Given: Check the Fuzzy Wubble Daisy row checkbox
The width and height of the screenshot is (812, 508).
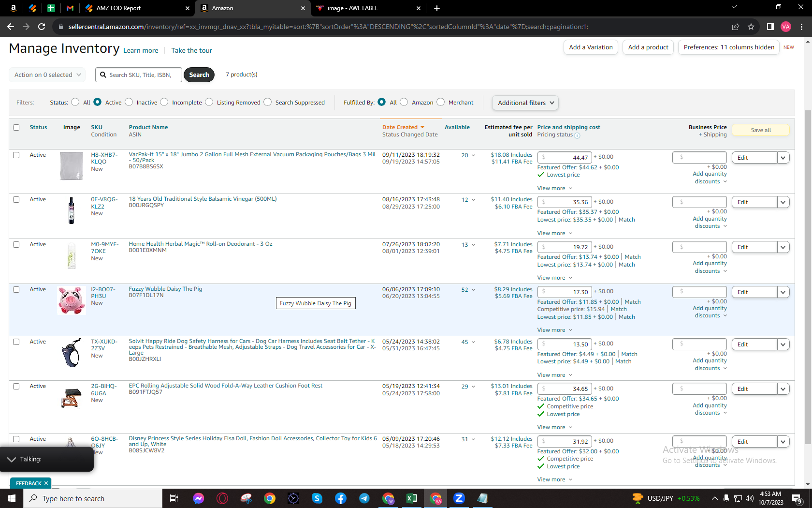Looking at the screenshot, I should [16, 290].
